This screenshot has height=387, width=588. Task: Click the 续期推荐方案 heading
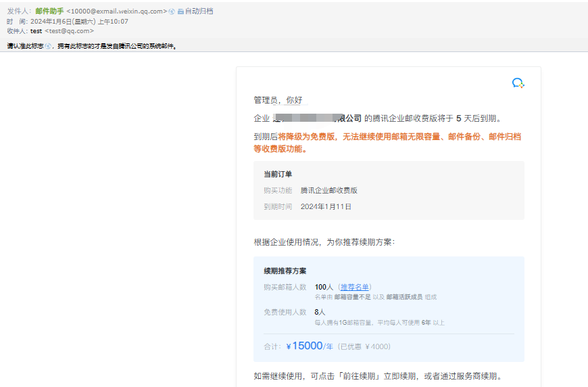(285, 271)
